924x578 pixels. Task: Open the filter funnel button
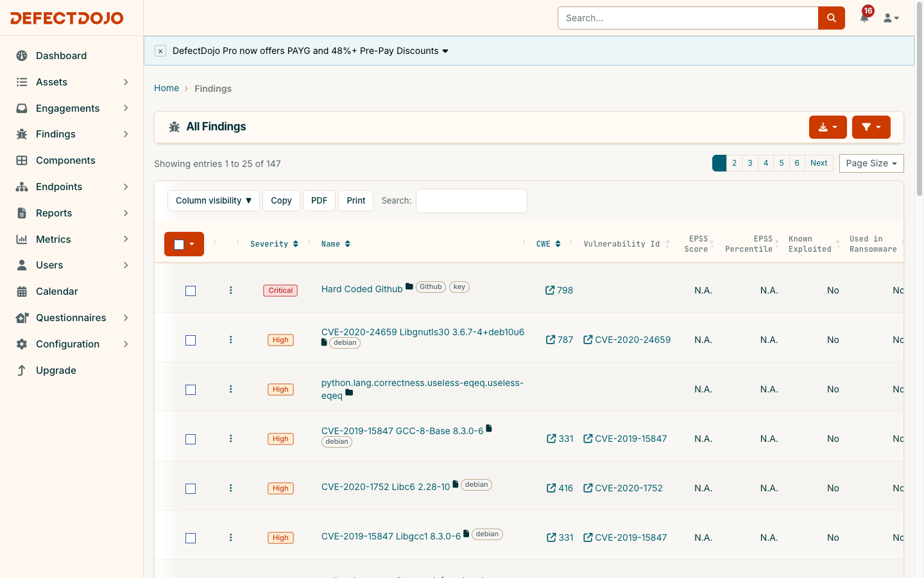(871, 127)
